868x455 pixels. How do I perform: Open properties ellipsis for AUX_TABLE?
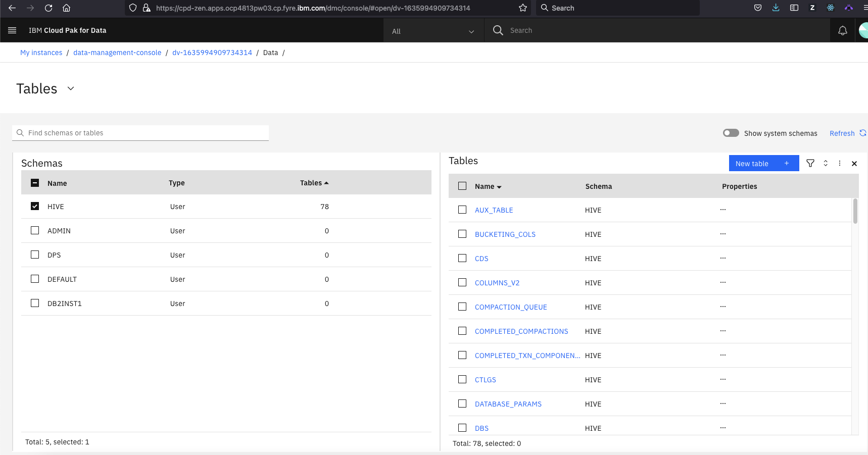click(x=723, y=210)
